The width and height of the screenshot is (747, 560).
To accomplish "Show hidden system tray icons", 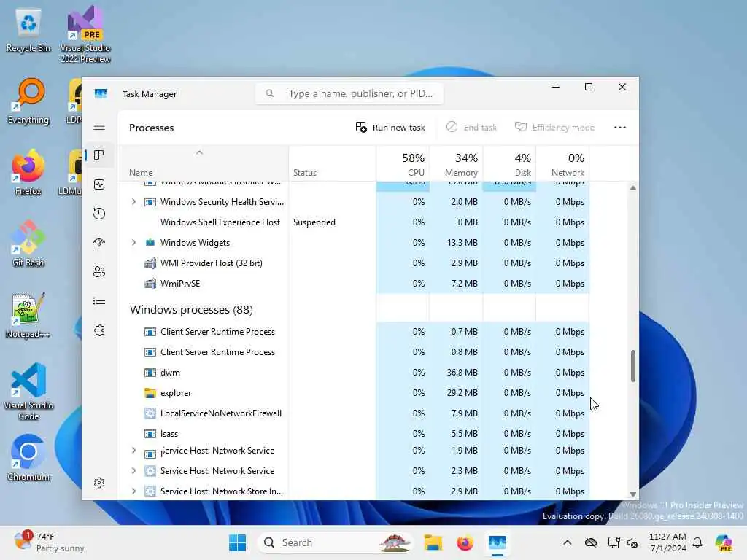I will 567,542.
